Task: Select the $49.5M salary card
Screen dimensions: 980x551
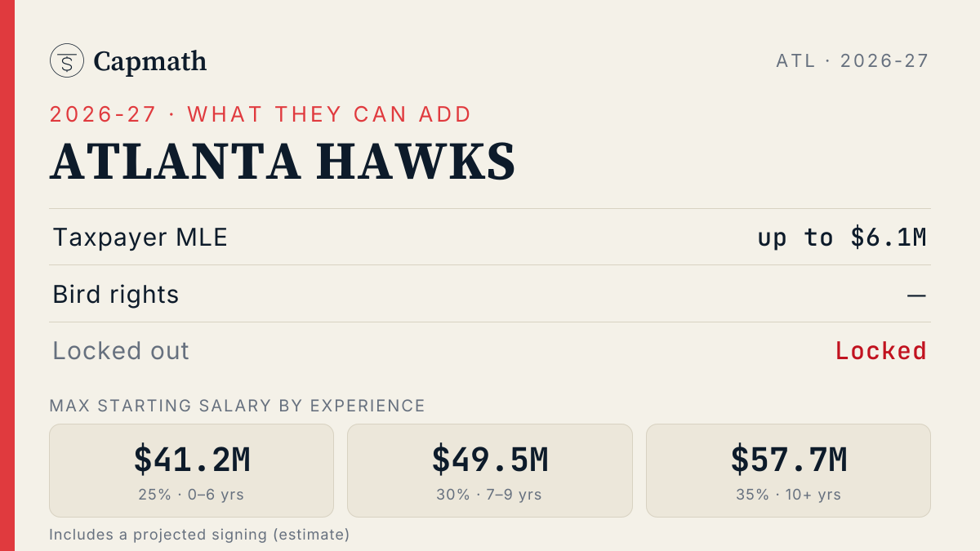Action: [x=490, y=470]
